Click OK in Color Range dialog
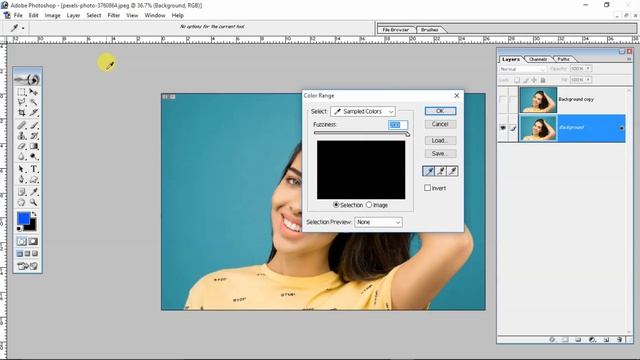 440,111
